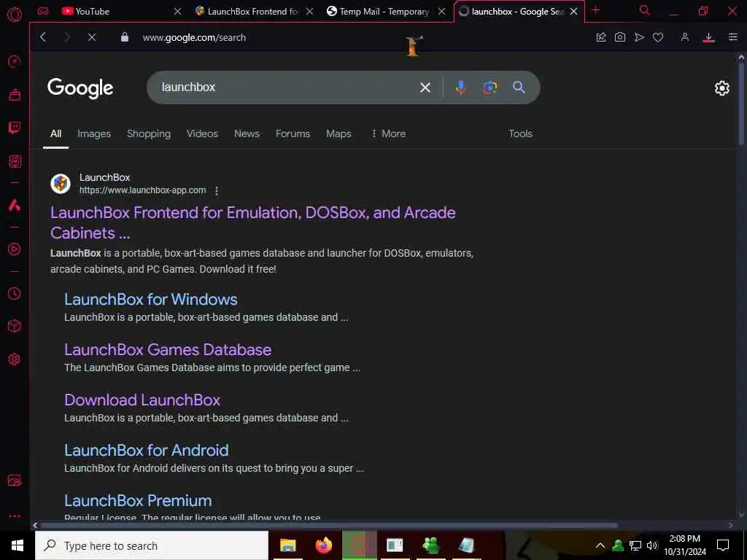Open GX Cleaner in the sidebar
Viewport: 747px width, 560px height.
coord(15,95)
